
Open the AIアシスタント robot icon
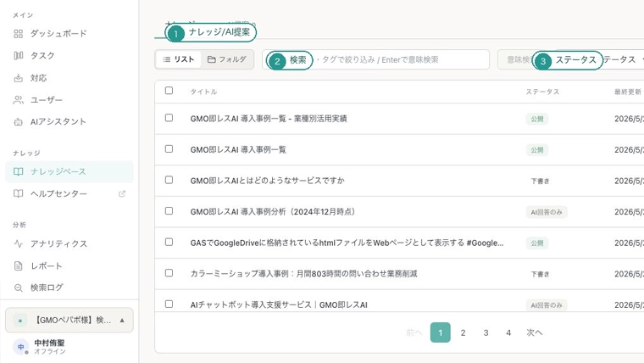pyautogui.click(x=18, y=121)
